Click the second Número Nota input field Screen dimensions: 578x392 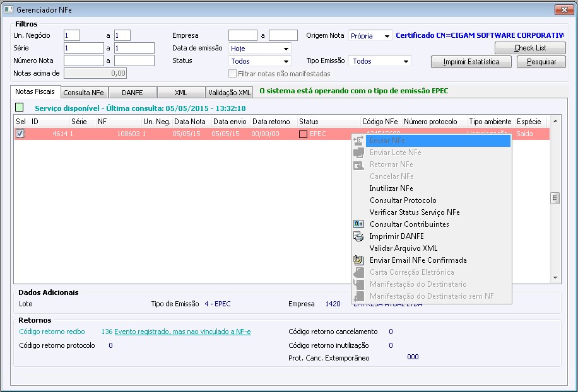click(x=134, y=61)
